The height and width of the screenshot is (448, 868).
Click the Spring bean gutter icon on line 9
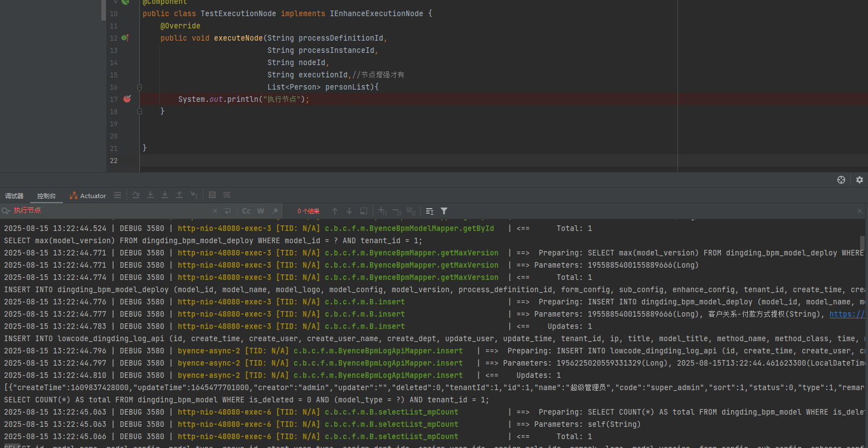(x=125, y=2)
